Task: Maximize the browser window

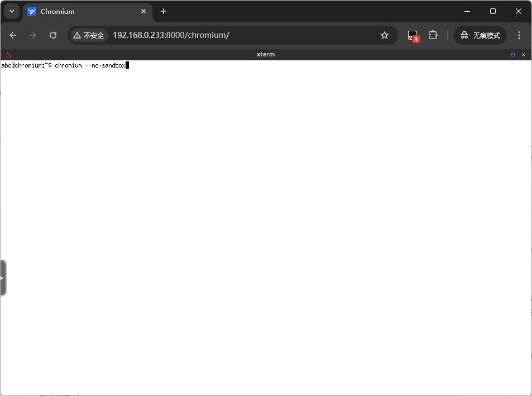Action: coord(492,11)
